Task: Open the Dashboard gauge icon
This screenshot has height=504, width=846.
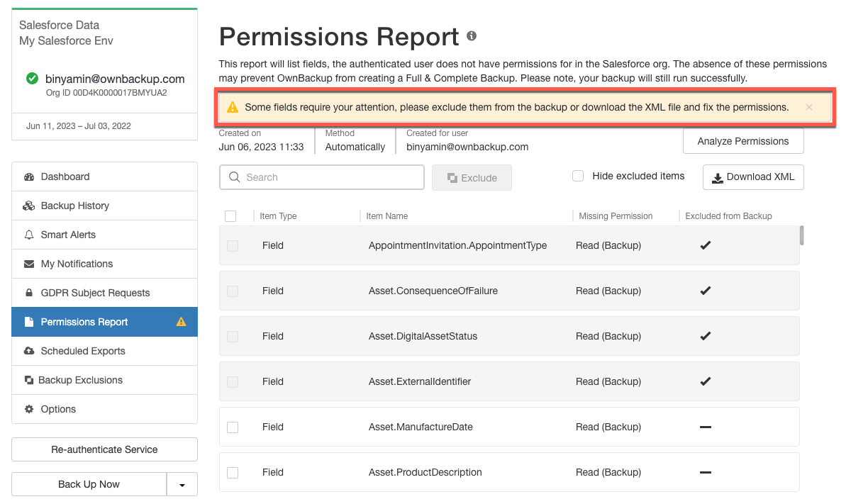Action: (28, 176)
